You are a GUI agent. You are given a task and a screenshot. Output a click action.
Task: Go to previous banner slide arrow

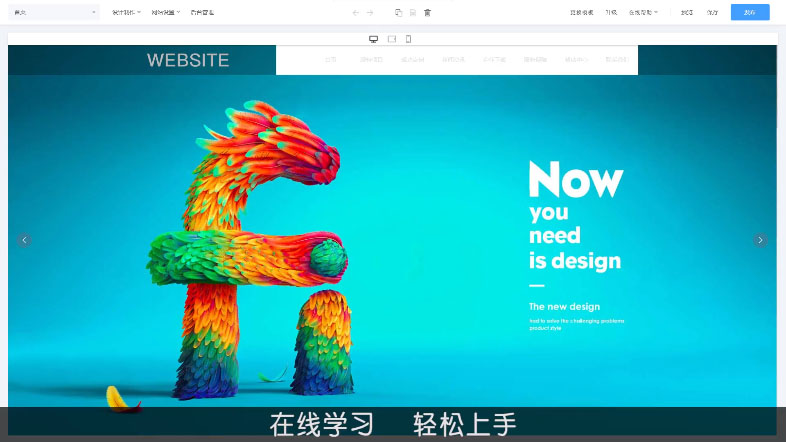[25, 240]
